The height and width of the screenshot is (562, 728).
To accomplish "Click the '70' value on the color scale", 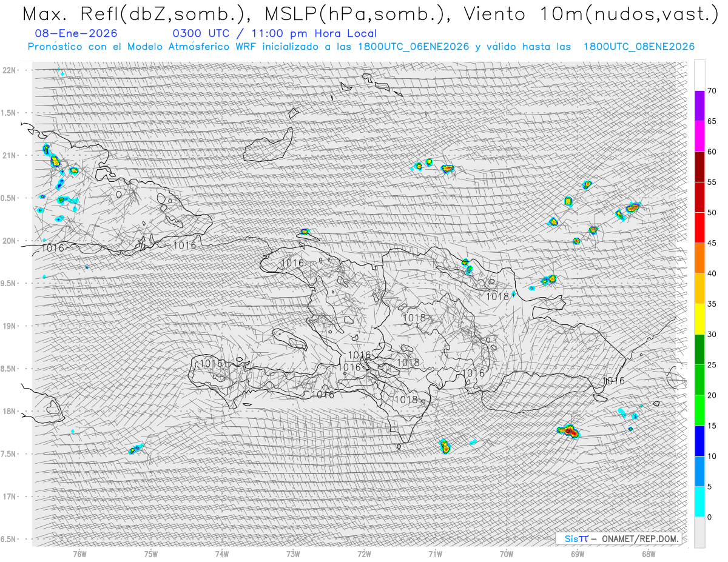I will [x=712, y=91].
